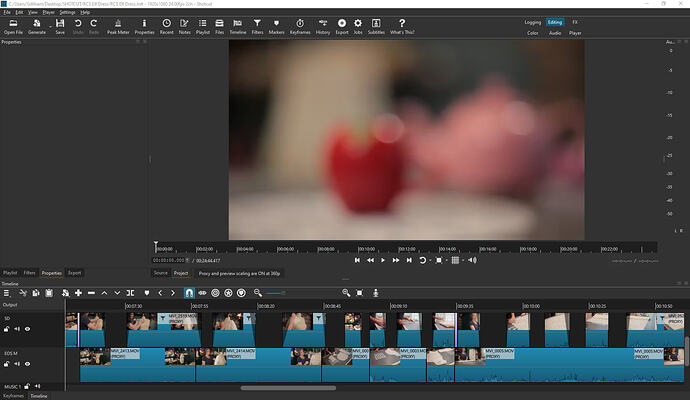Viewport: 690px width, 400px height.
Task: Lock the MUSIC 1 track
Action: pyautogui.click(x=27, y=386)
